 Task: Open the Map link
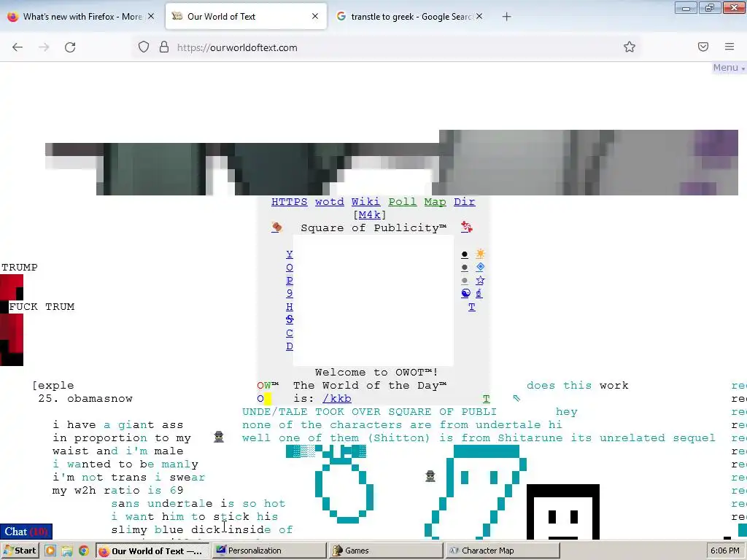point(435,202)
